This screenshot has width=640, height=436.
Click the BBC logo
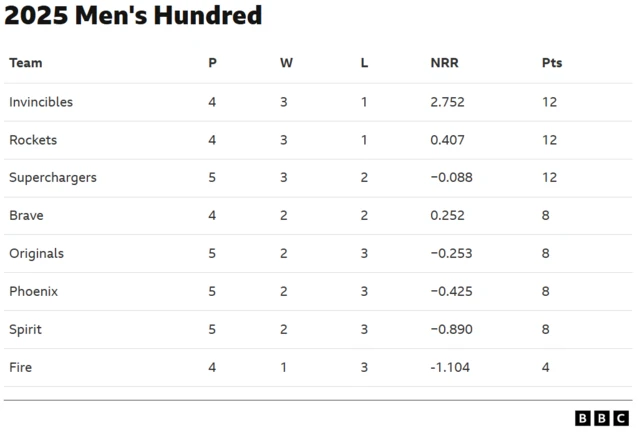pyautogui.click(x=602, y=418)
